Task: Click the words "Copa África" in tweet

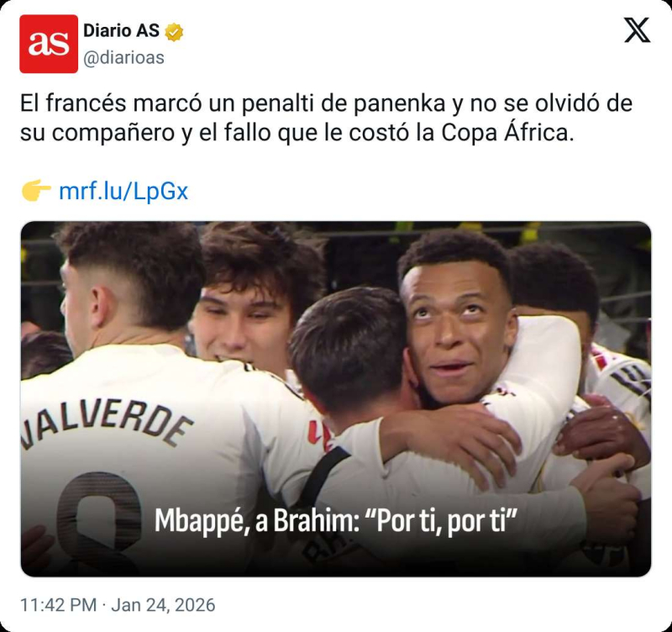Action: coord(507,133)
